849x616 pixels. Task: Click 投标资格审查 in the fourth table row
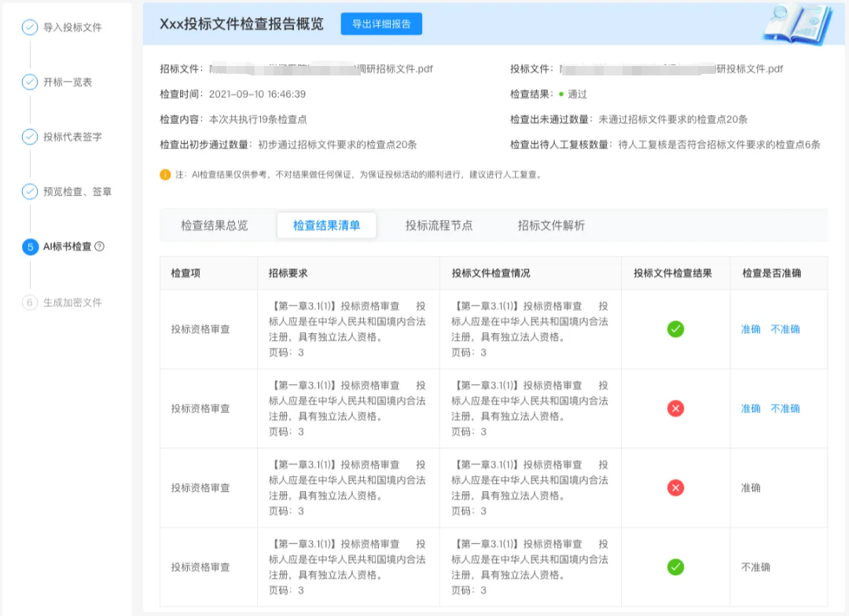[x=200, y=566]
